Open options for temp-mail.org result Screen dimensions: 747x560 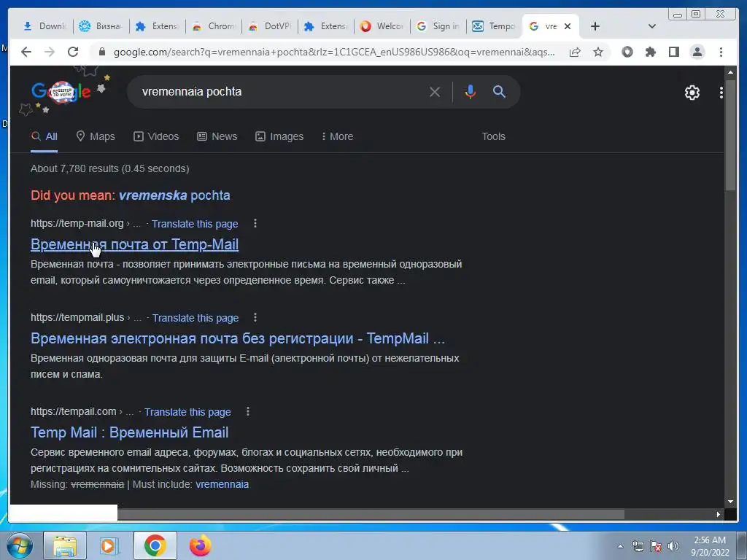point(255,223)
